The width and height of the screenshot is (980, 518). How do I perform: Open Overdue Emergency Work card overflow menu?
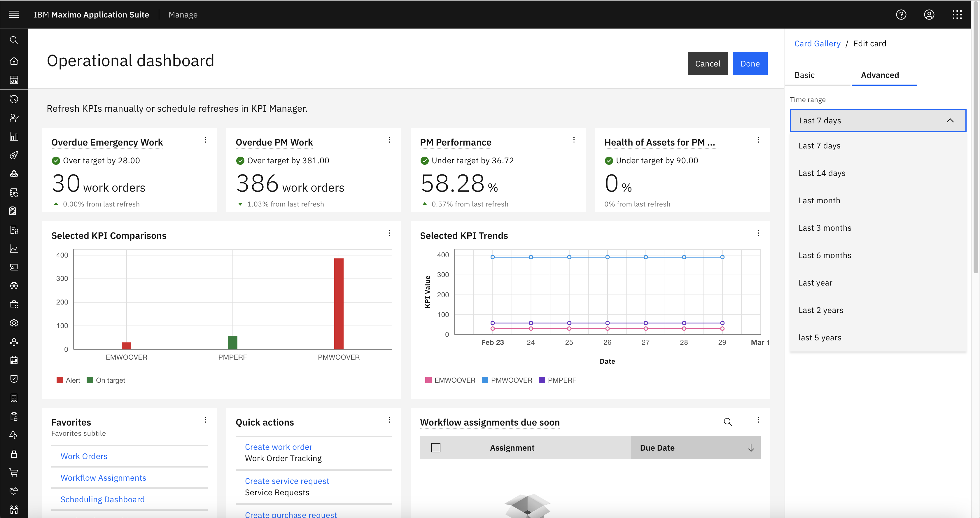[x=205, y=140]
